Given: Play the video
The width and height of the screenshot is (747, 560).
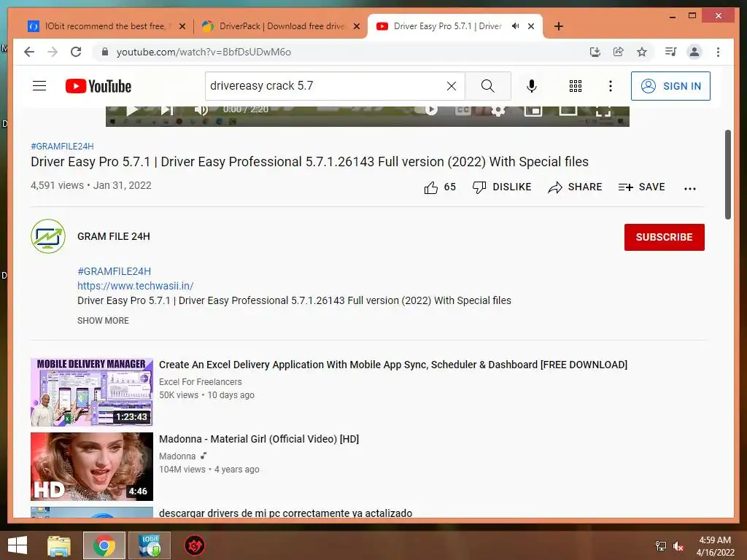Looking at the screenshot, I should (x=132, y=110).
